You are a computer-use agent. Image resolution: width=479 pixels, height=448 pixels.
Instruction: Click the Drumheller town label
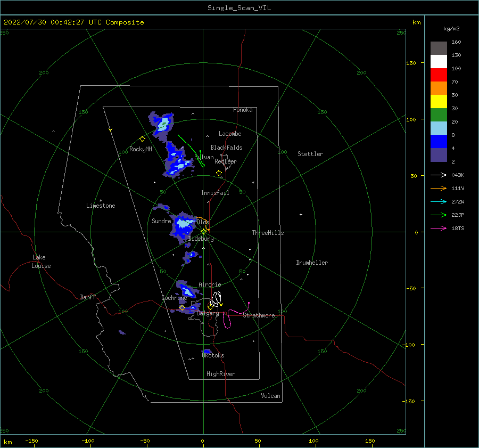click(312, 263)
